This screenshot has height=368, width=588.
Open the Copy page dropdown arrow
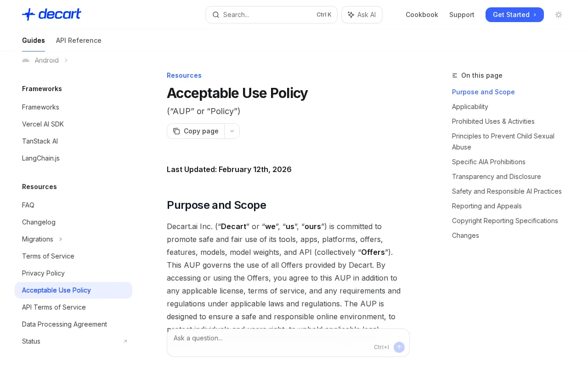232,131
